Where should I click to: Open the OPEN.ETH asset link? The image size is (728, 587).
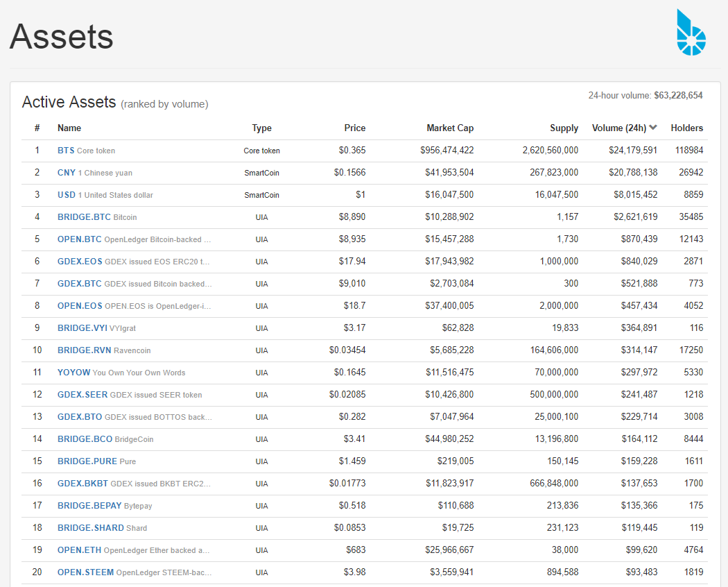(80, 550)
